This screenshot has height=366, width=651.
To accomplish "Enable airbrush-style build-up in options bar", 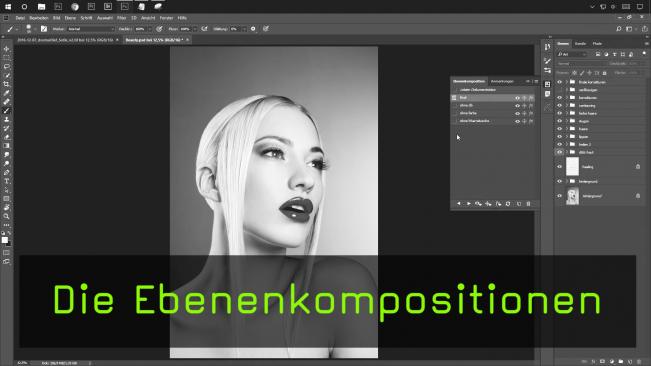I will (x=204, y=29).
